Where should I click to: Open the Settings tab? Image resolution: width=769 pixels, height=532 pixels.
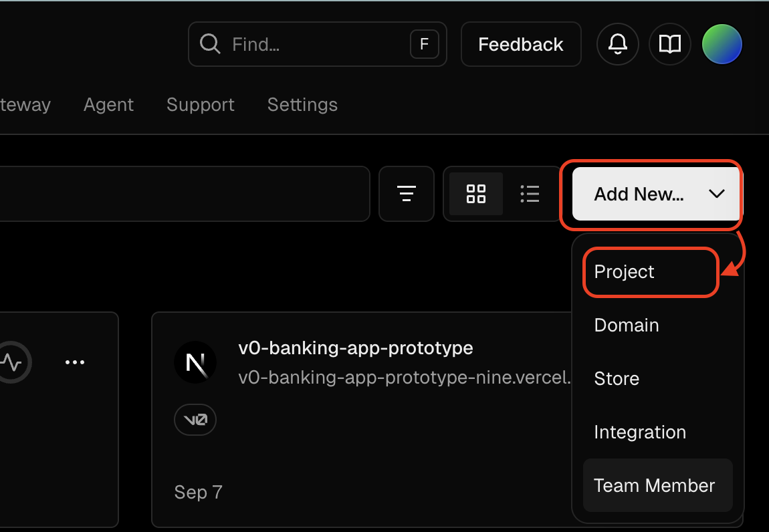tap(302, 105)
